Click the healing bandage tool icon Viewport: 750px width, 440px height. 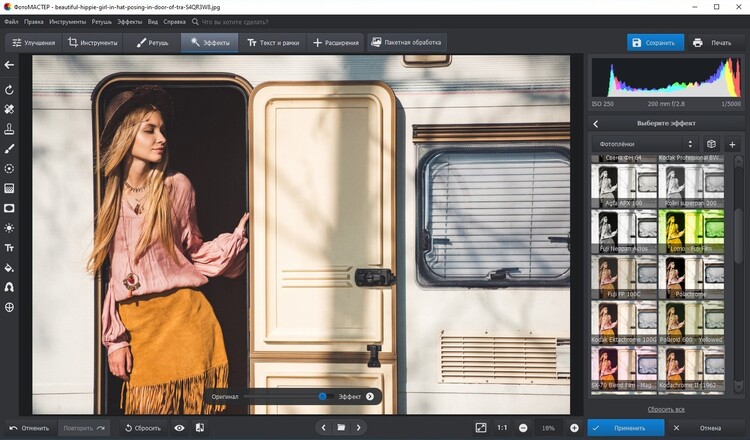pos(9,108)
